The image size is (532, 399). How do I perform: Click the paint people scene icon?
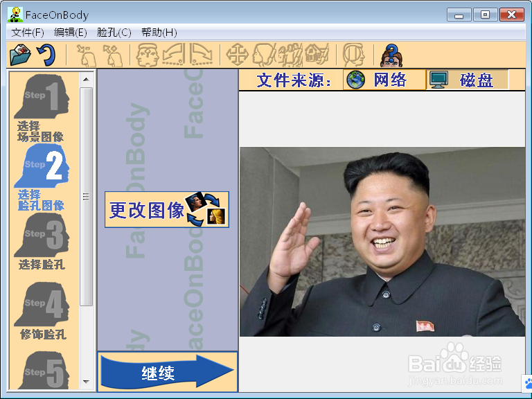point(290,55)
